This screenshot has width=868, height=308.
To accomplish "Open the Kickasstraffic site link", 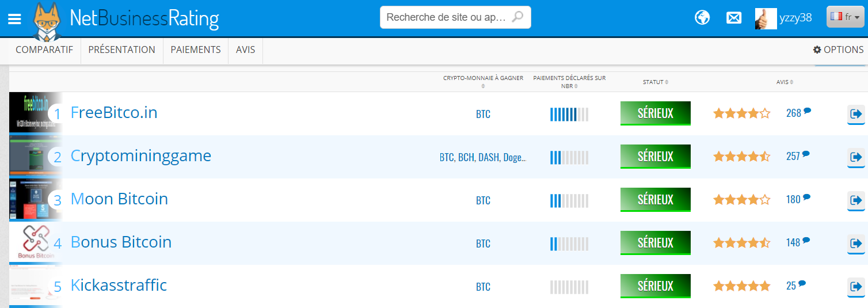I will (119, 286).
